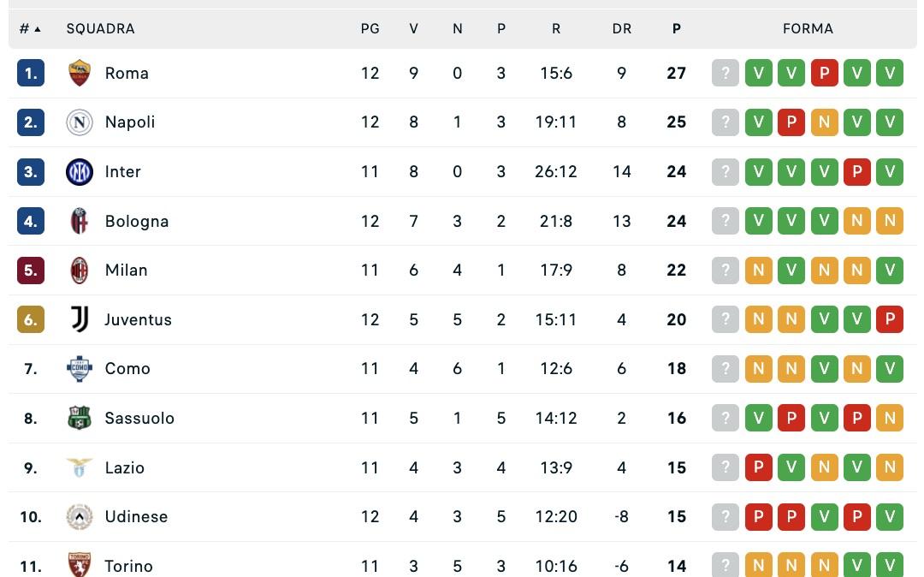
Task: Sort standings by the DR column
Action: coord(622,28)
